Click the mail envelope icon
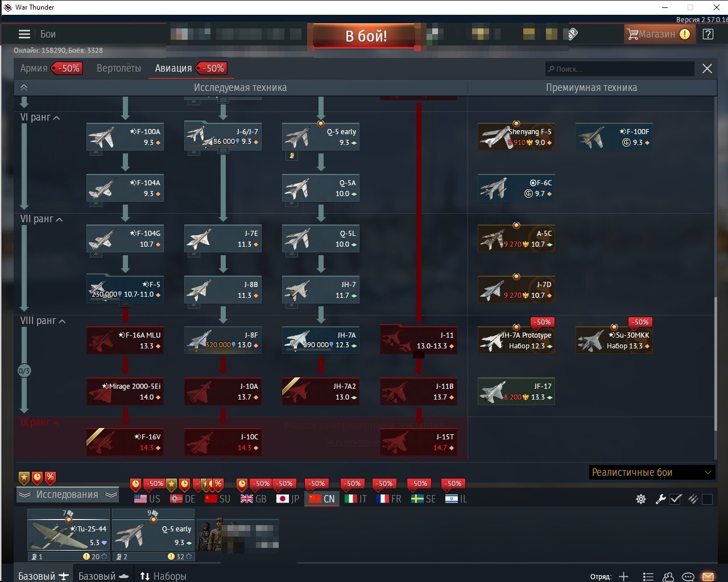Image resolution: width=728 pixels, height=582 pixels. coord(708,576)
